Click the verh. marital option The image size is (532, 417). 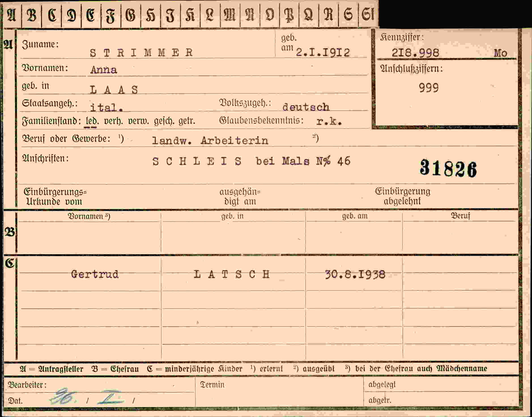tap(113, 121)
